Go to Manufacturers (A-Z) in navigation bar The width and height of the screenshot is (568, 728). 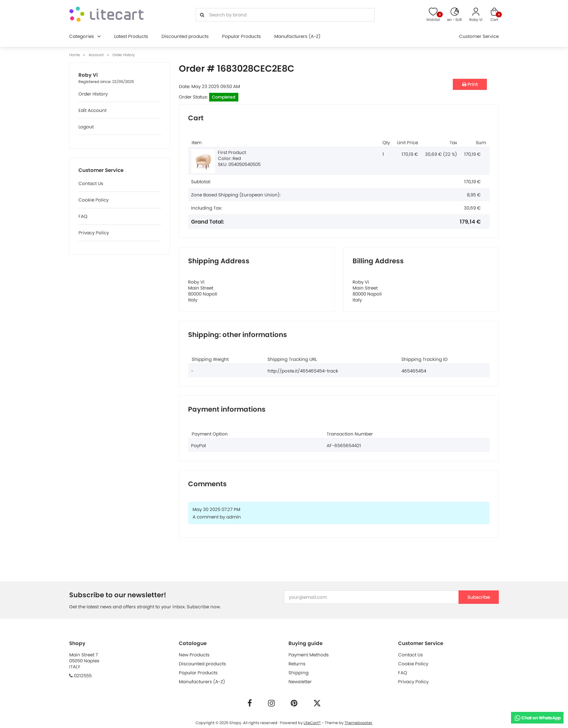[x=297, y=36]
